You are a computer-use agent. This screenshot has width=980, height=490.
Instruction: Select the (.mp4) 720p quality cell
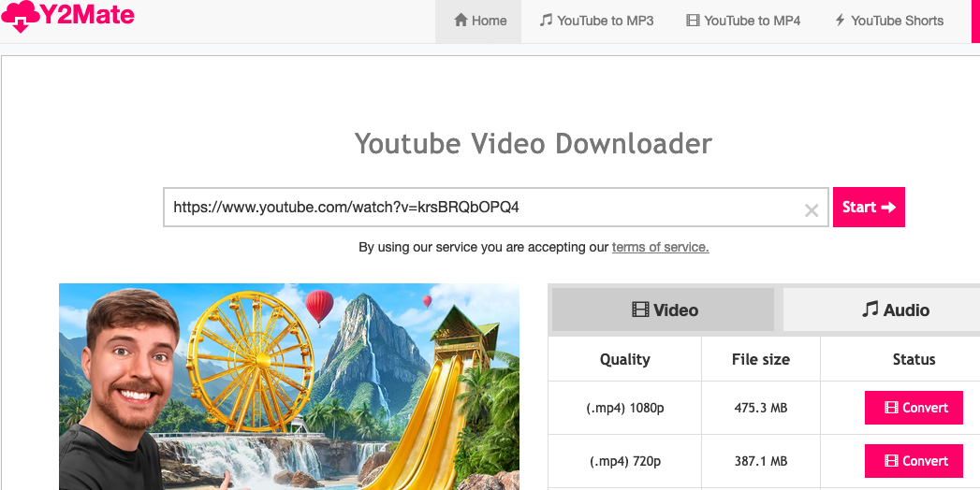(625, 461)
